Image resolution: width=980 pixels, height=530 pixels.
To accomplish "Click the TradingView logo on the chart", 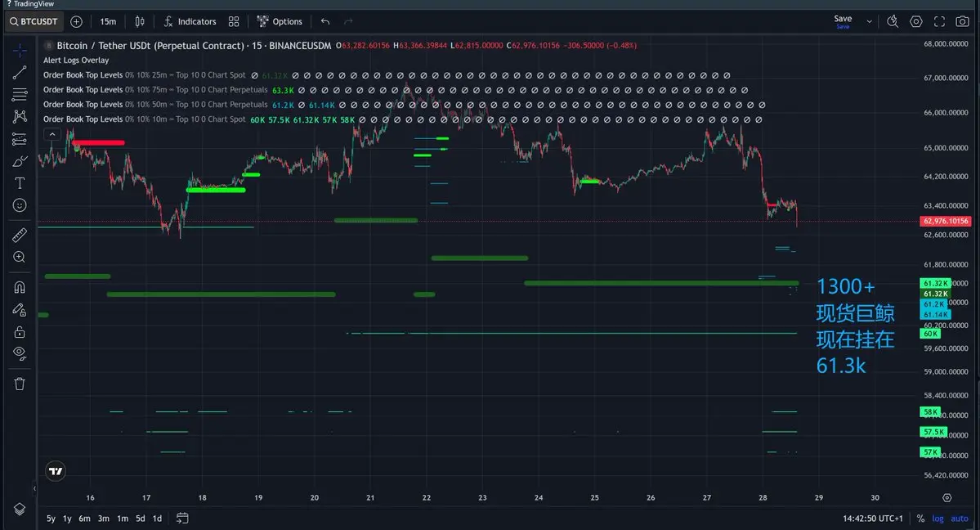I will [x=56, y=471].
